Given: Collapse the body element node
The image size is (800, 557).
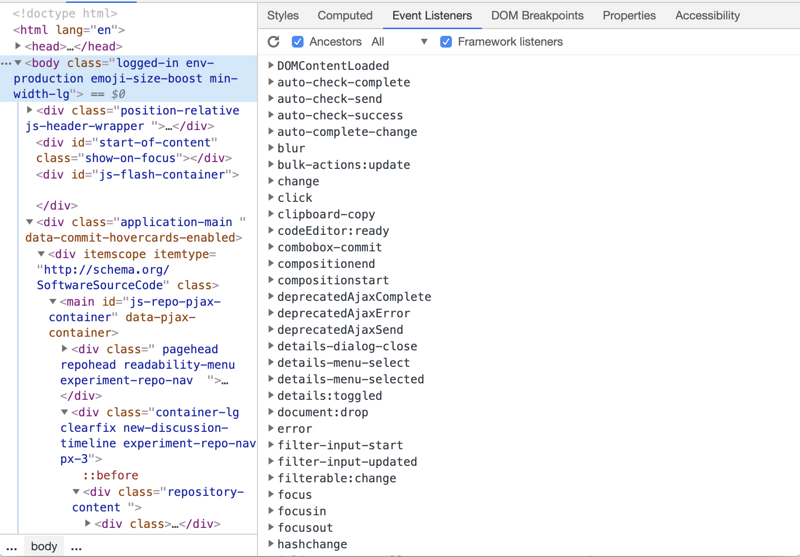Looking at the screenshot, I should click(18, 62).
